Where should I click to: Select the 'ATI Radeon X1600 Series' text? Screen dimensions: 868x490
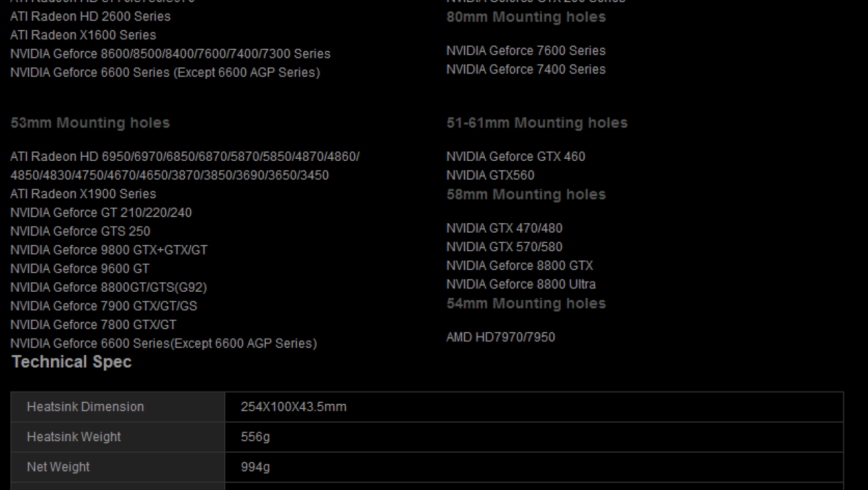[83, 35]
